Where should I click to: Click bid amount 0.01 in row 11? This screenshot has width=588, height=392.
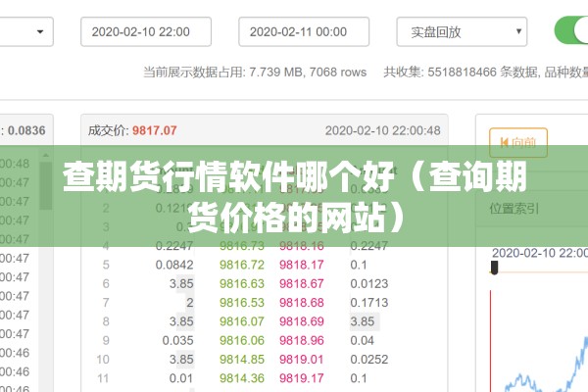[x=181, y=378]
